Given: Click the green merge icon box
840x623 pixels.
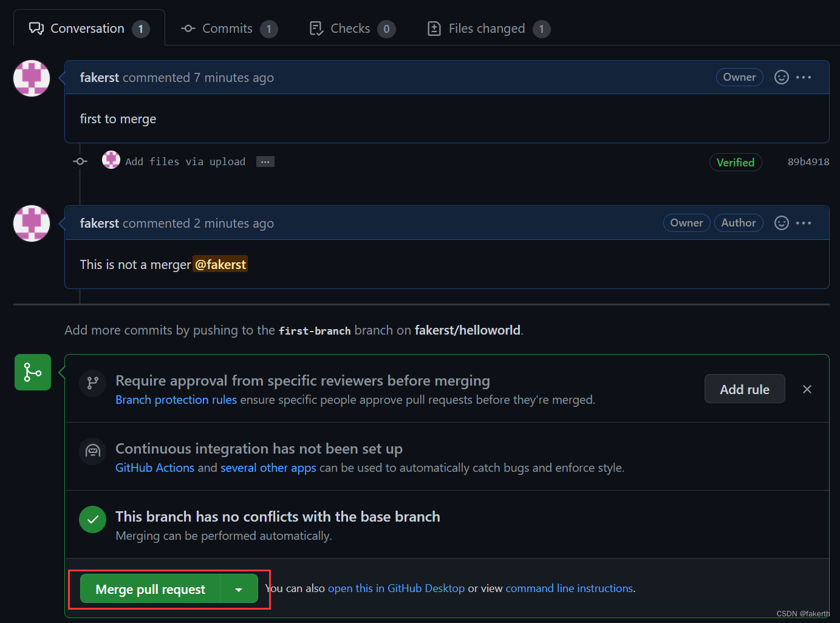Looking at the screenshot, I should click(x=33, y=372).
